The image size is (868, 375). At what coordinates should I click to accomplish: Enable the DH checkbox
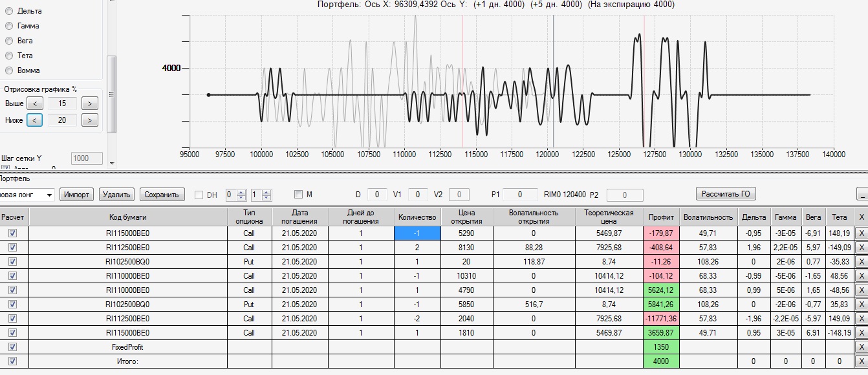[199, 195]
